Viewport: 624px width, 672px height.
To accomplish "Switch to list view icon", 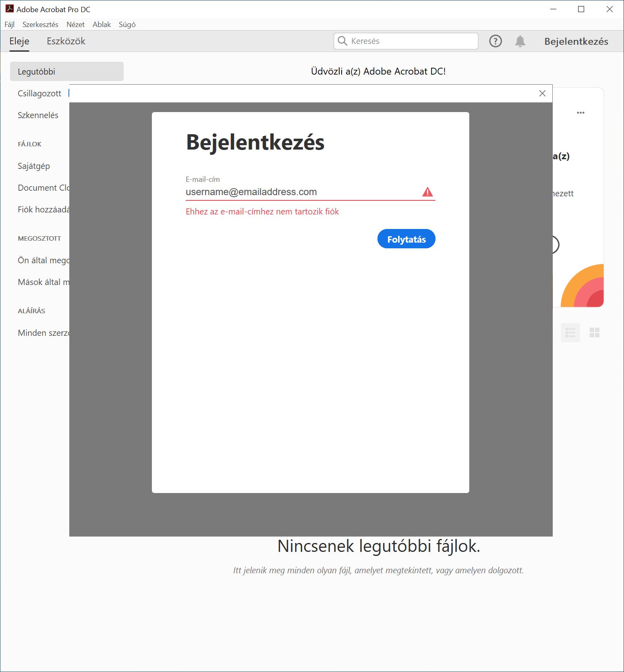I will (570, 333).
